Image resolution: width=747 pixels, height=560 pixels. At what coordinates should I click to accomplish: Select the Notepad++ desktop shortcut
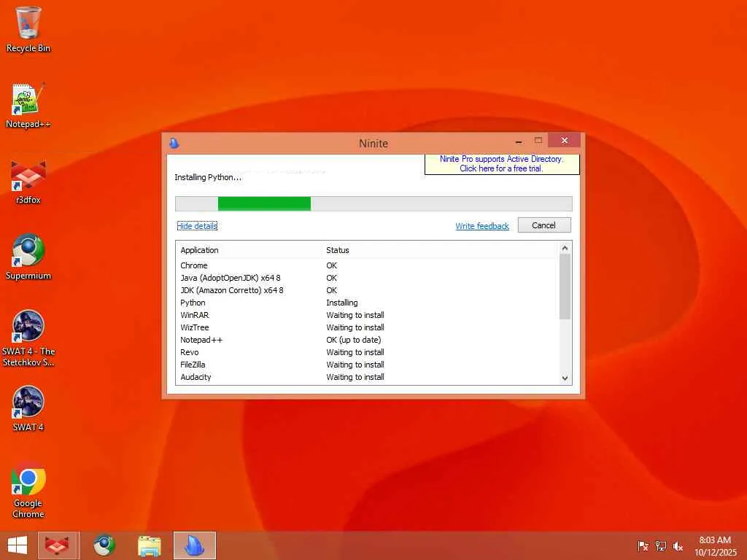[x=28, y=106]
